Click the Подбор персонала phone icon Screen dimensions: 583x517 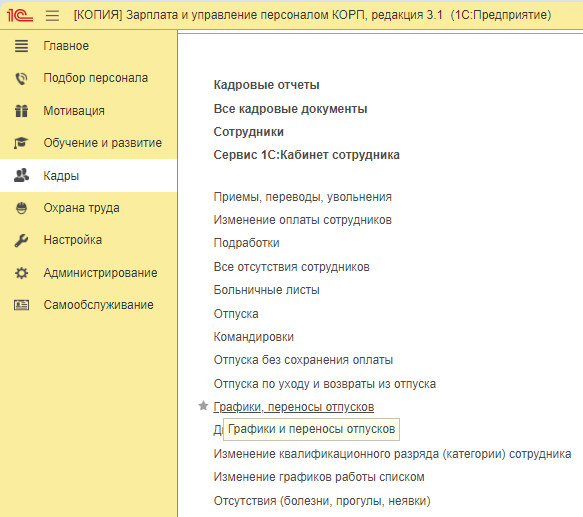click(21, 78)
